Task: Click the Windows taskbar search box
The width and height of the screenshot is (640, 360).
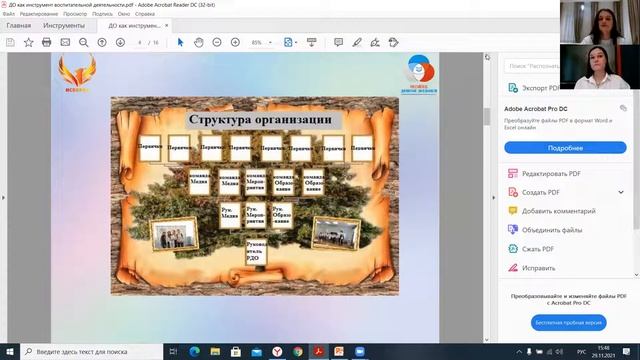Action: click(91, 351)
